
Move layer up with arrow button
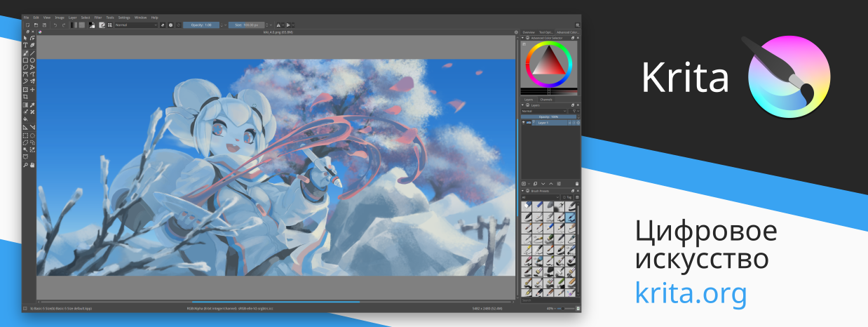point(551,184)
